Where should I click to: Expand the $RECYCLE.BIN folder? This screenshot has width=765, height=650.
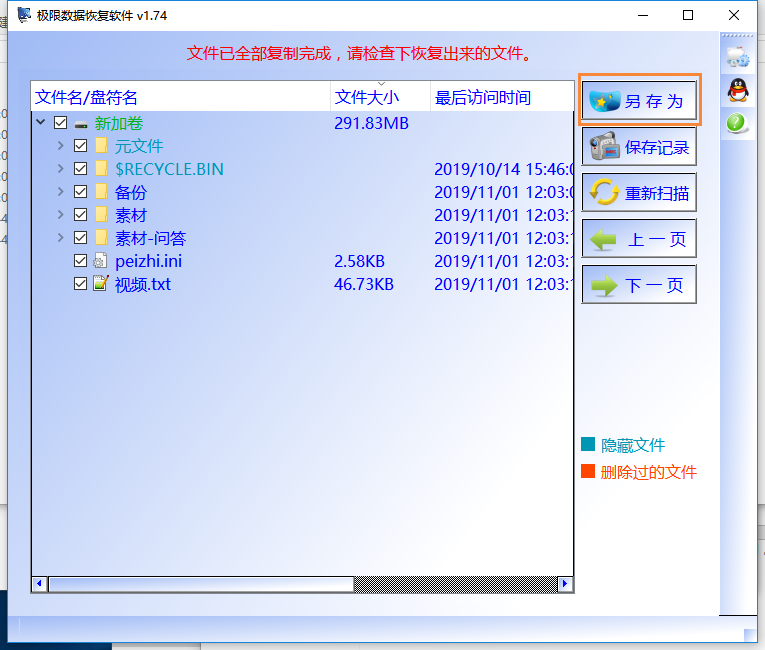tap(60, 168)
